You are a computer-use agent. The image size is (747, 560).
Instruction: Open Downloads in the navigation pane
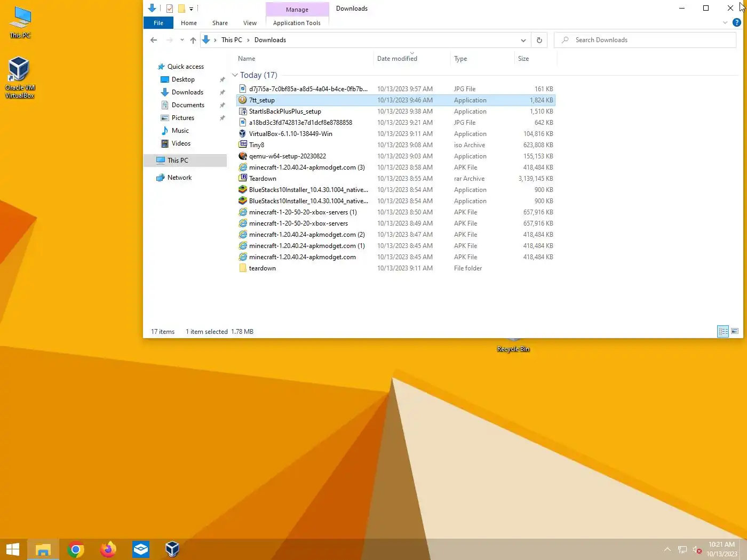pyautogui.click(x=187, y=92)
